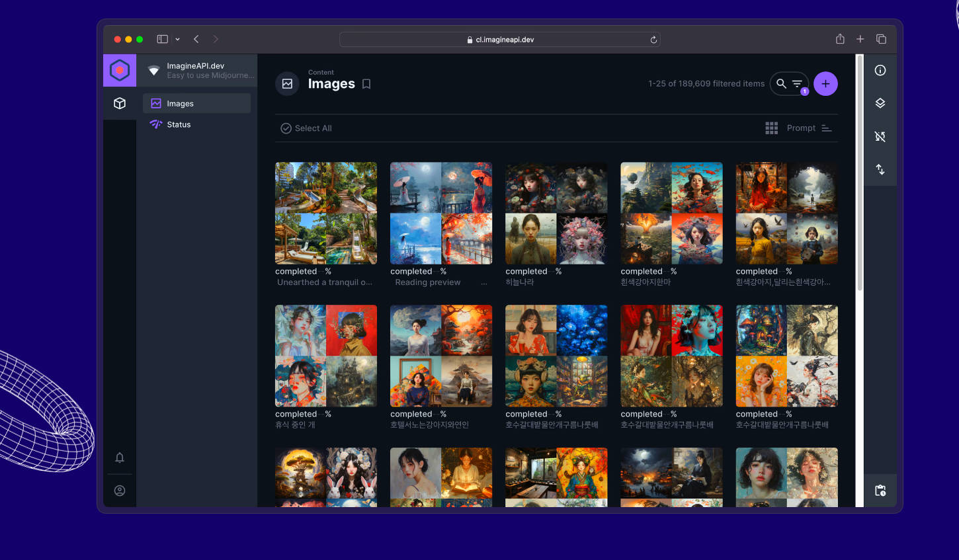Screen dimensions: 959x560
Task: Open the Prompt sort field dropdown
Action: (x=801, y=128)
